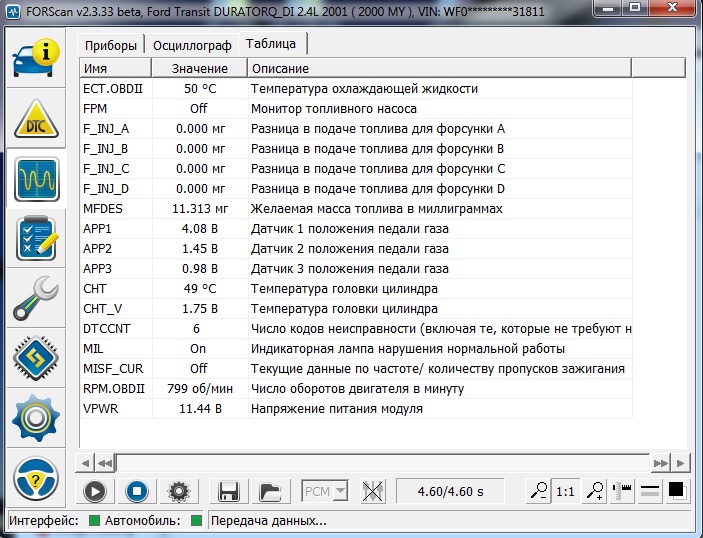The height and width of the screenshot is (538, 703).
Task: Switch to the Приборы tab
Action: pos(111,45)
